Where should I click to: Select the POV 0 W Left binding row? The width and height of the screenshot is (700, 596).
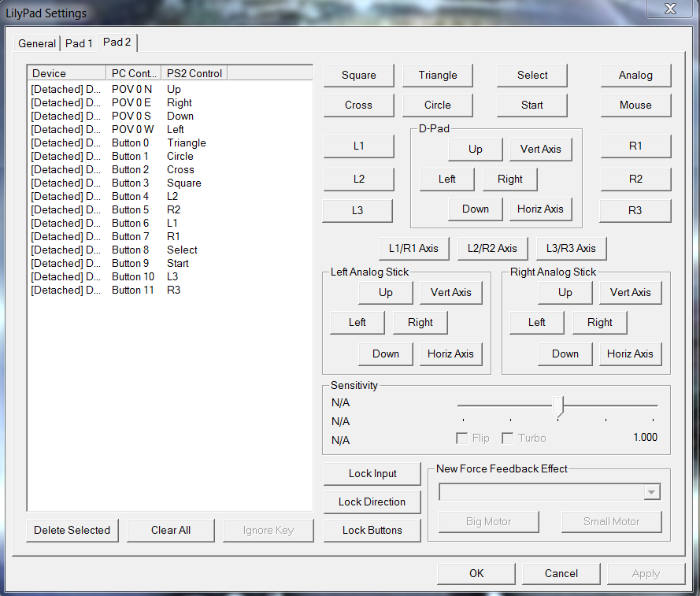point(169,129)
